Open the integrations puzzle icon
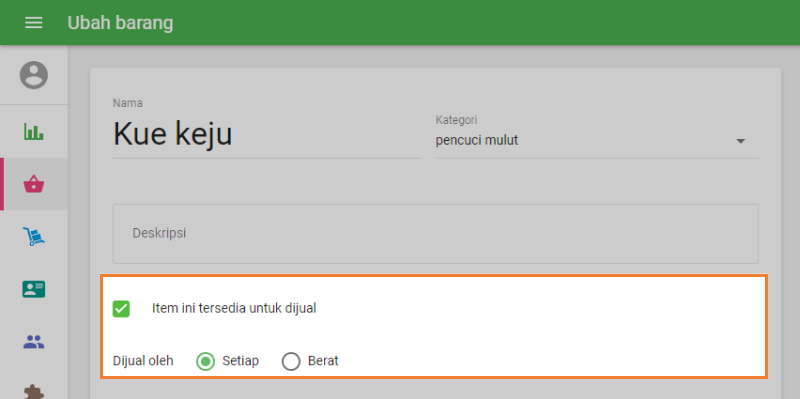800x399 pixels. (x=34, y=392)
